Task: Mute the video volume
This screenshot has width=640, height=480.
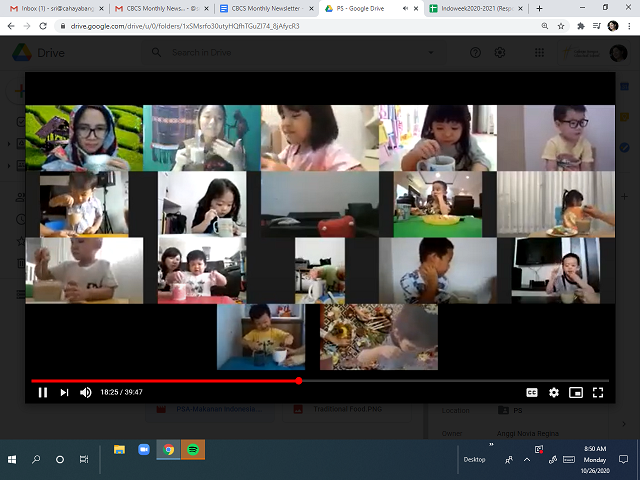Action: 86,393
